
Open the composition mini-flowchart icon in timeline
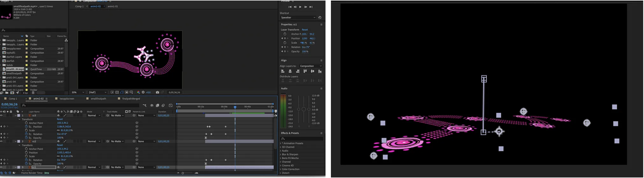click(x=144, y=105)
